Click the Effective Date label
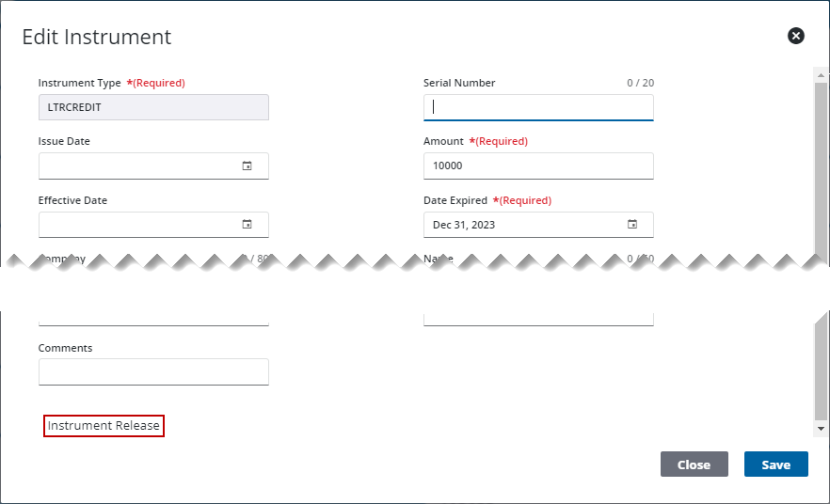The image size is (830, 504). pyautogui.click(x=72, y=200)
